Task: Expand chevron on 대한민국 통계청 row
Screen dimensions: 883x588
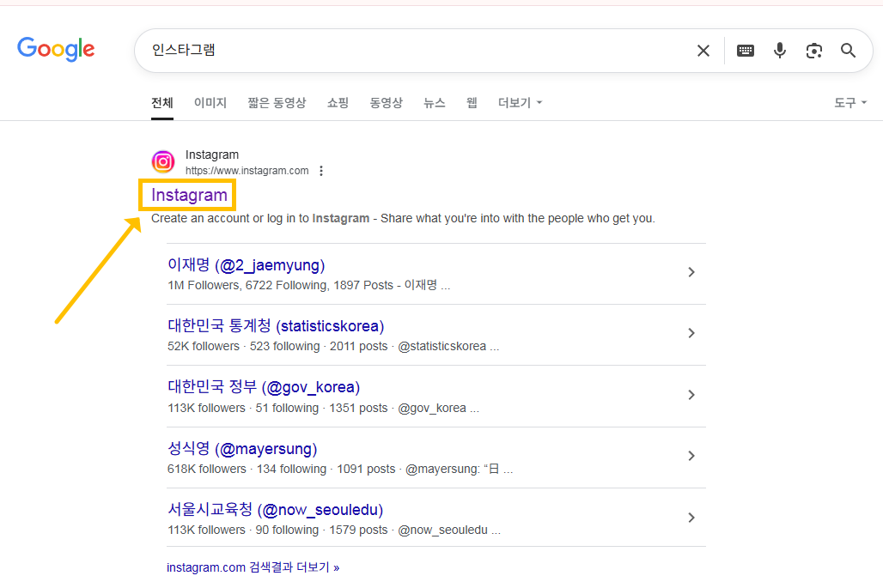Action: (x=691, y=333)
